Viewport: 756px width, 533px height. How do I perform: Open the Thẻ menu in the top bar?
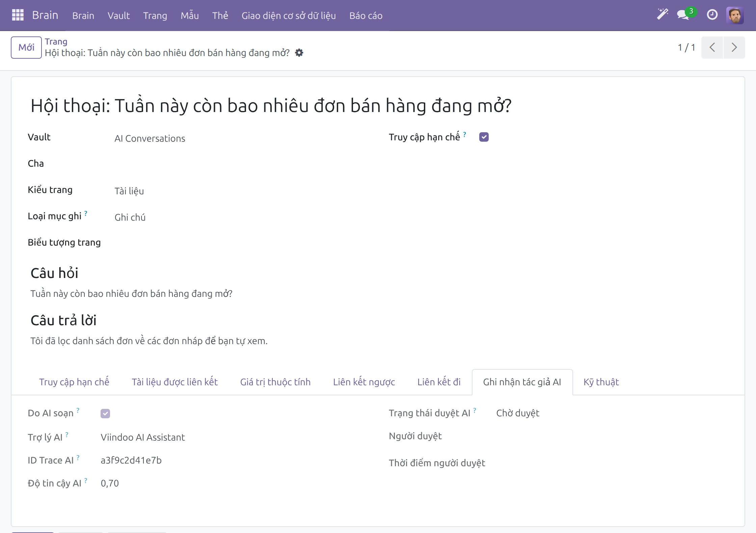pyautogui.click(x=220, y=16)
